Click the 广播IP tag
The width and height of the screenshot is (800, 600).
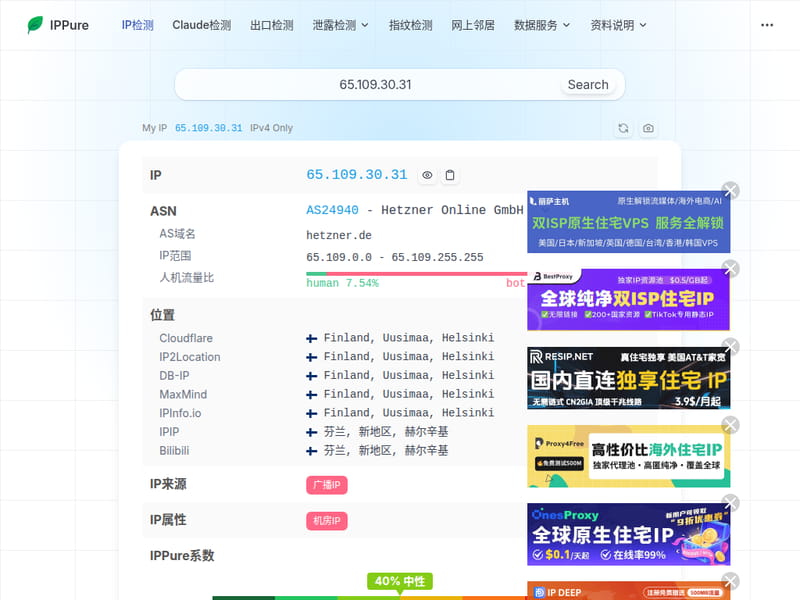coord(327,485)
